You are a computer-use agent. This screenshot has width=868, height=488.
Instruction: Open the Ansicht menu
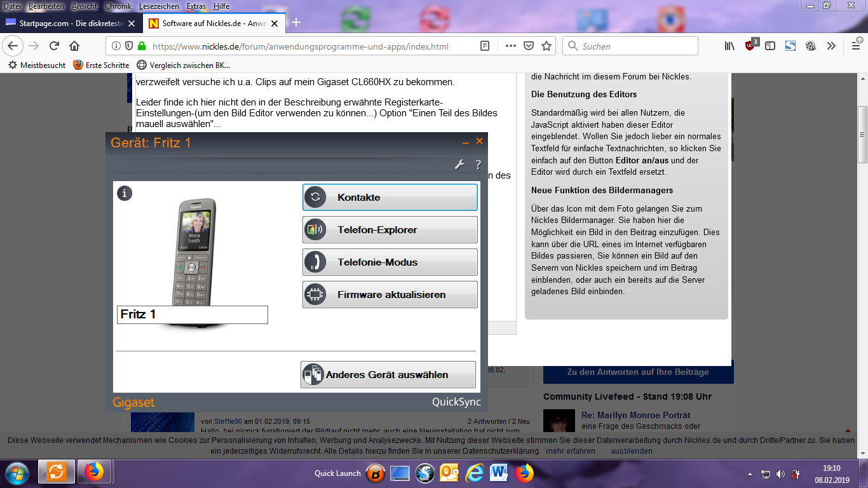[84, 6]
